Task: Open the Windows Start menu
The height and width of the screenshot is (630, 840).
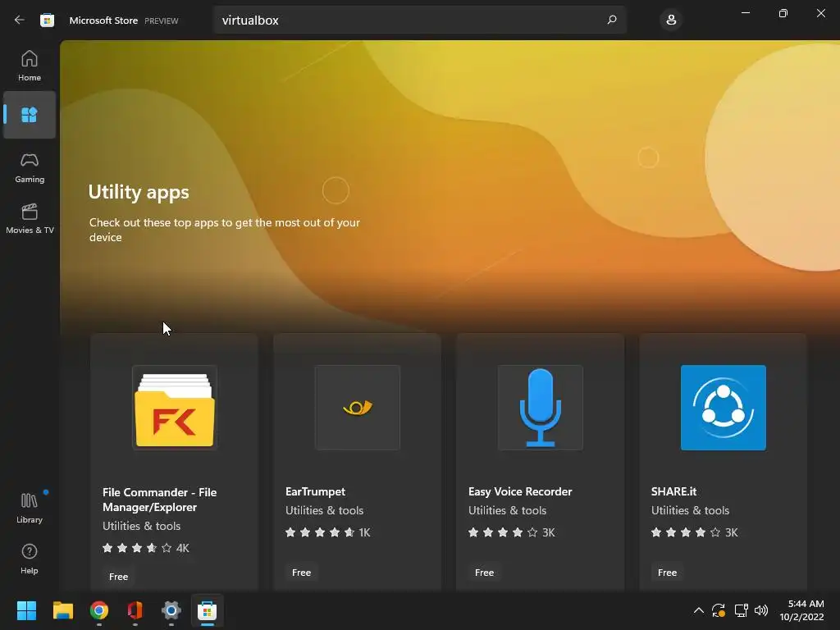Action: click(26, 610)
